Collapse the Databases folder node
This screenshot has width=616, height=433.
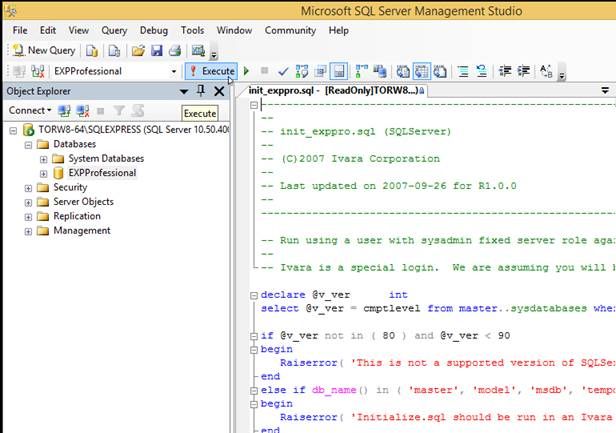pyautogui.click(x=28, y=145)
